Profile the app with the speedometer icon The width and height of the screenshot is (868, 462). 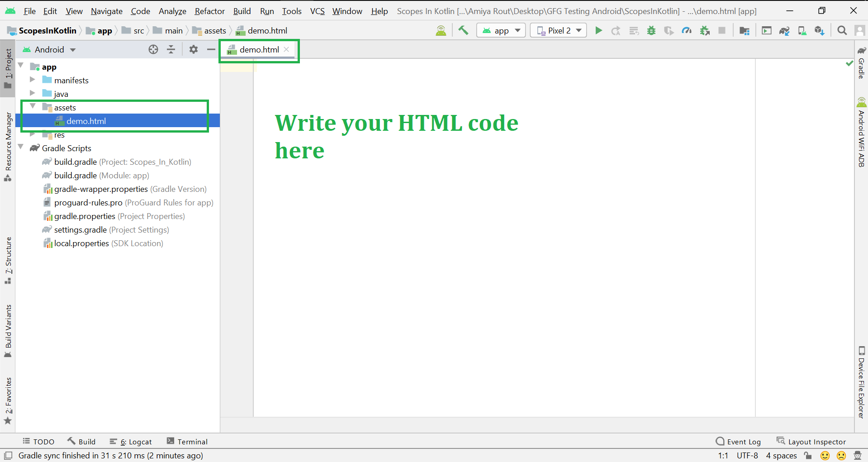coord(687,30)
